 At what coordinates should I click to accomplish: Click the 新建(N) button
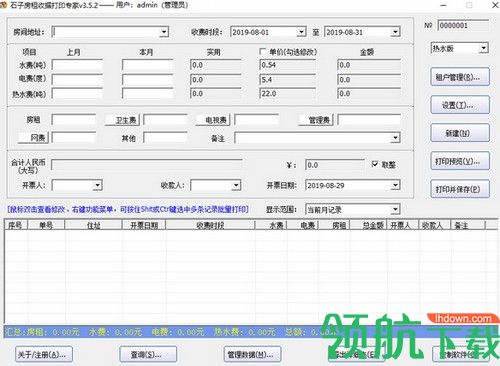pyautogui.click(x=460, y=133)
